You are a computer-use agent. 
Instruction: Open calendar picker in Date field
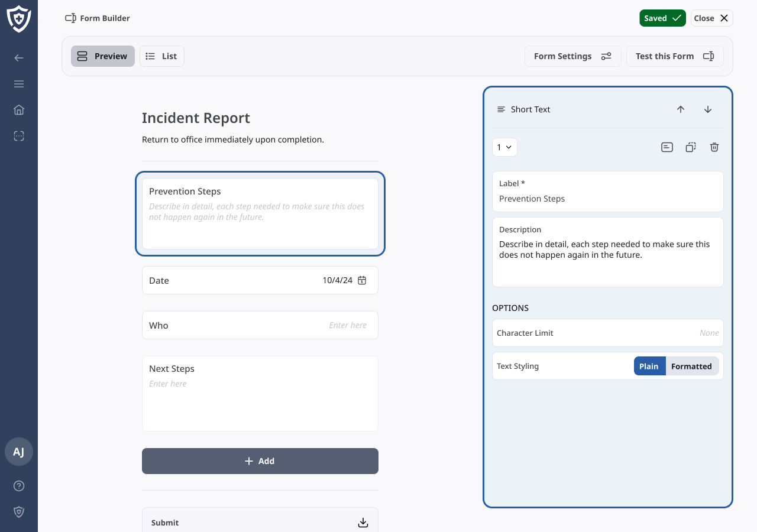tap(362, 280)
